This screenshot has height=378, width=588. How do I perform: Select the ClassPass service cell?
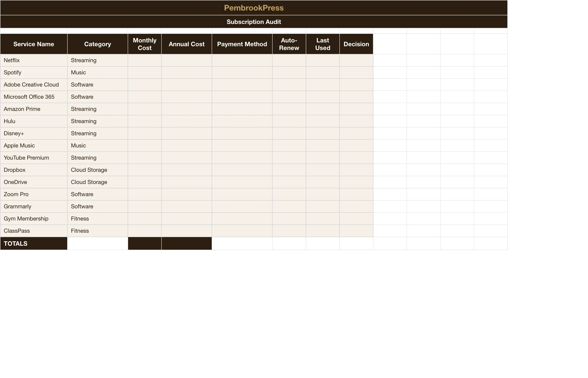tap(34, 231)
